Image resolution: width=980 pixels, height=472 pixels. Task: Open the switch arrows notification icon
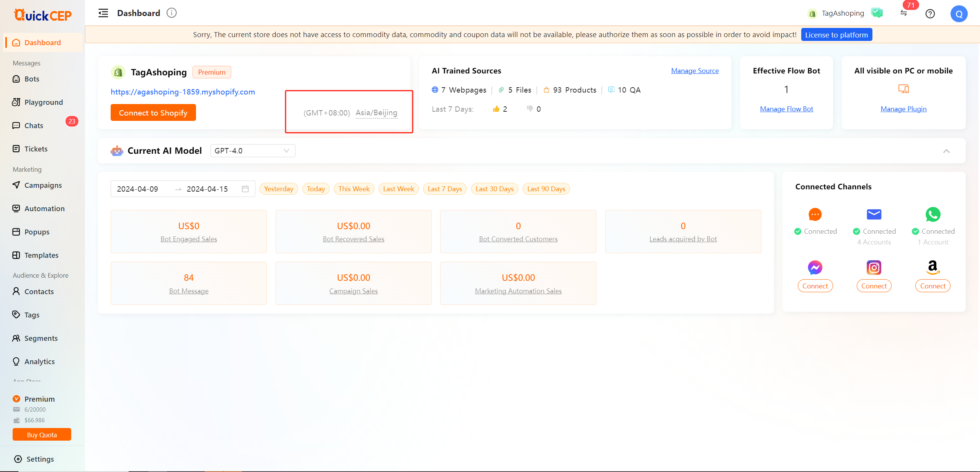(x=904, y=13)
